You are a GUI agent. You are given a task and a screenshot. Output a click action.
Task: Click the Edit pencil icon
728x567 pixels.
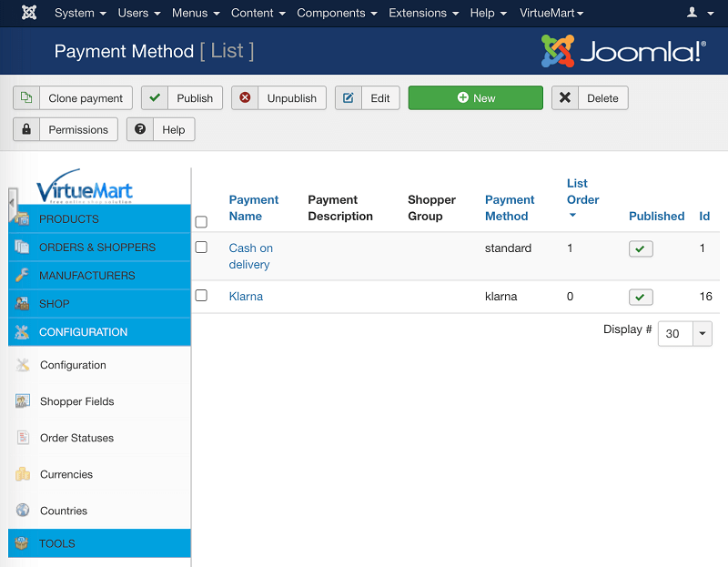349,98
